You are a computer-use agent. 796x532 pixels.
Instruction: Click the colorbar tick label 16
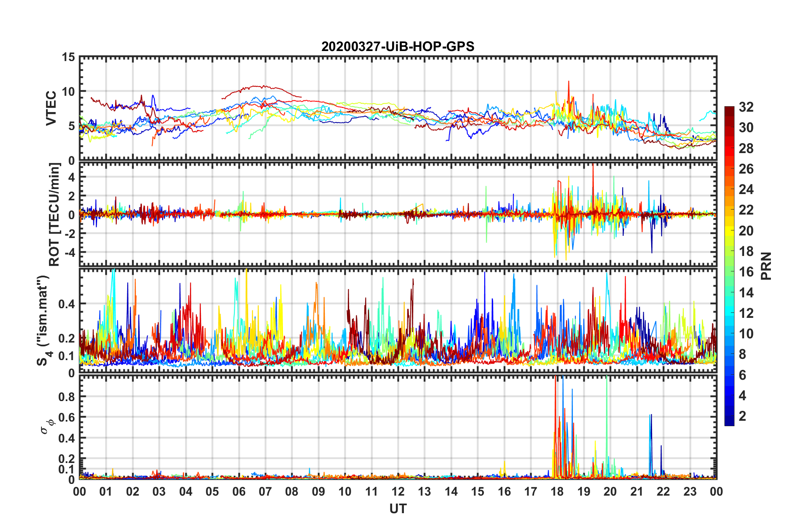(746, 272)
